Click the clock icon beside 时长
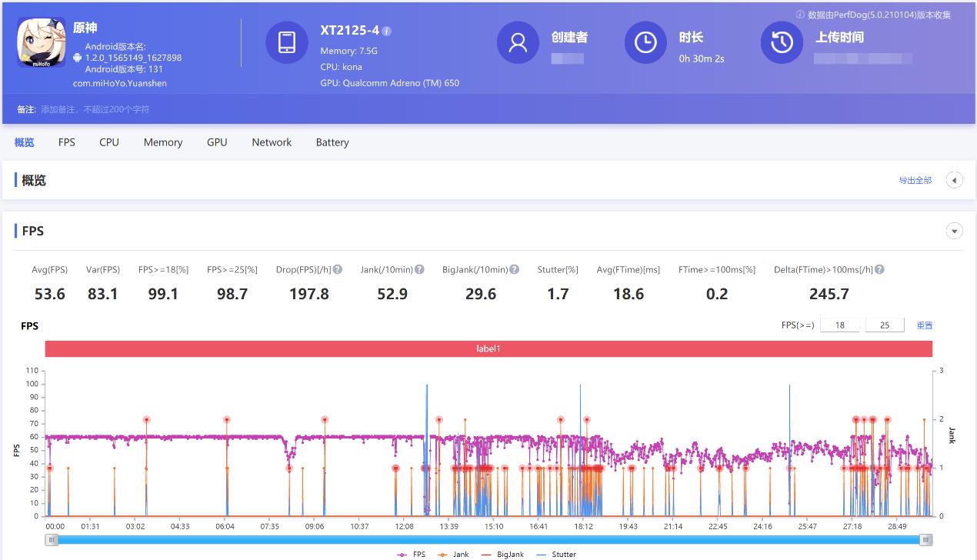This screenshot has height=560, width=977. point(646,43)
